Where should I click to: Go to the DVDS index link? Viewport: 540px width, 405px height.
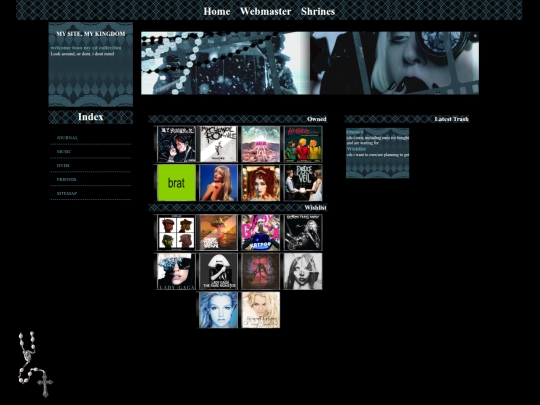pos(63,166)
